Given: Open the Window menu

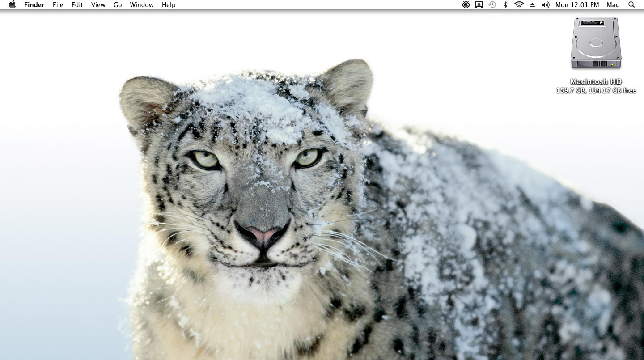Looking at the screenshot, I should [142, 5].
